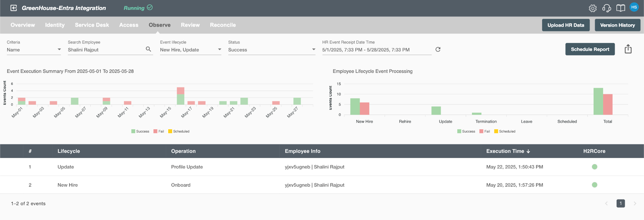Image resolution: width=644 pixels, height=220 pixels.
Task: Click the Schedule Report button
Action: point(590,49)
